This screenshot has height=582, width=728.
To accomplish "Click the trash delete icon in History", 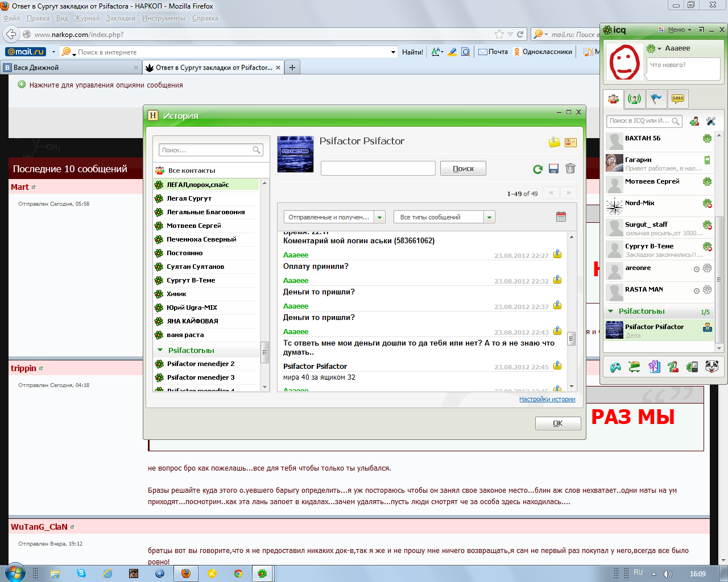I will [x=570, y=169].
